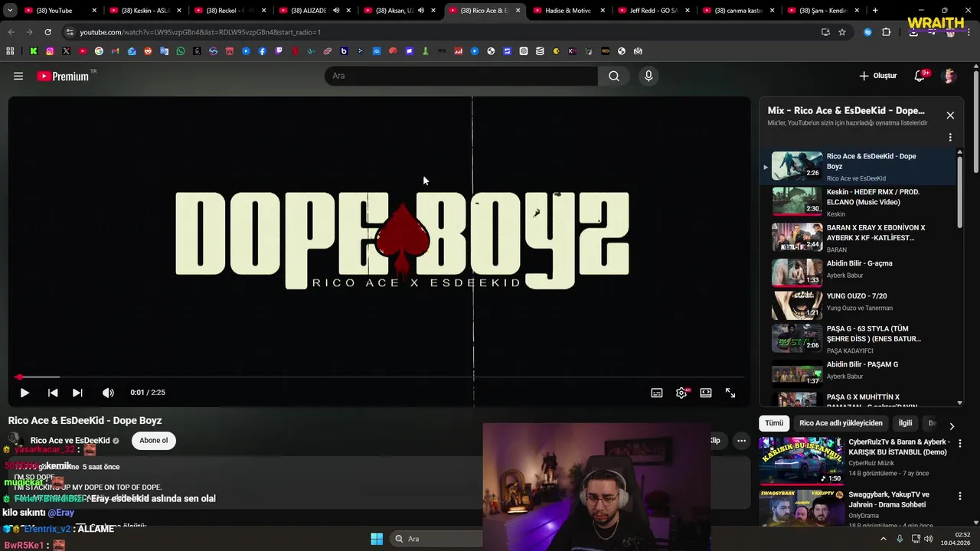Viewport: 980px width, 551px height.
Task: Switch to the Hadise & Motive tab
Action: click(568, 11)
